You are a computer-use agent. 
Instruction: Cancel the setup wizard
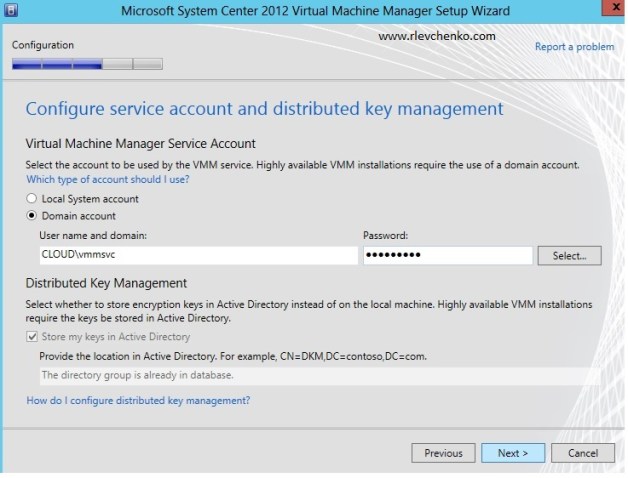click(x=583, y=453)
